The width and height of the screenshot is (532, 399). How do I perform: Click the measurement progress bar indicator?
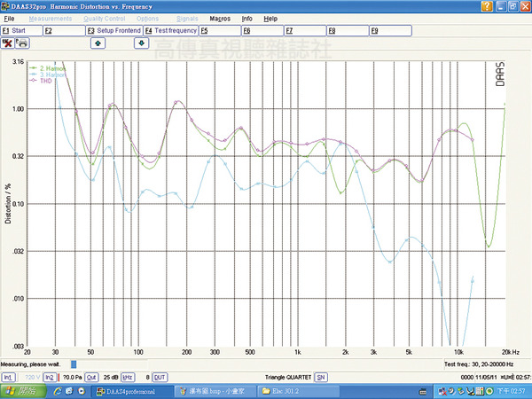pos(74,364)
